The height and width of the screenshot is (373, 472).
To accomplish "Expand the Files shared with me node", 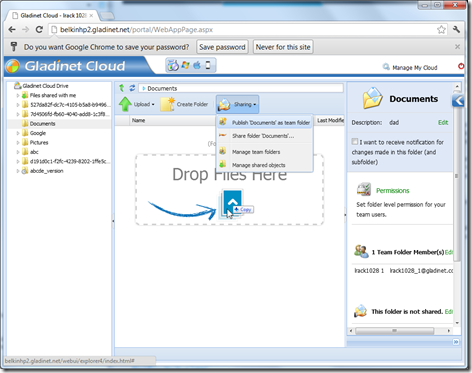I will click(x=18, y=95).
